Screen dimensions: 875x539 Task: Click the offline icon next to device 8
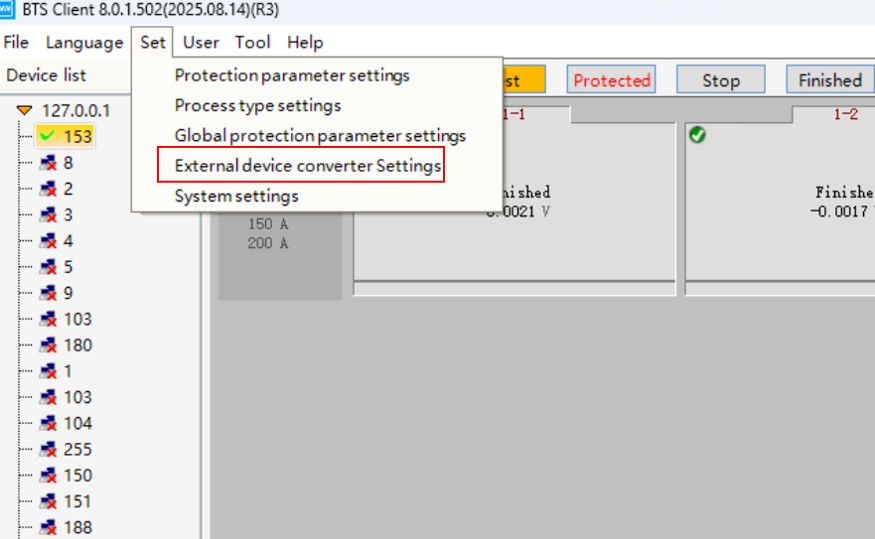coord(48,163)
